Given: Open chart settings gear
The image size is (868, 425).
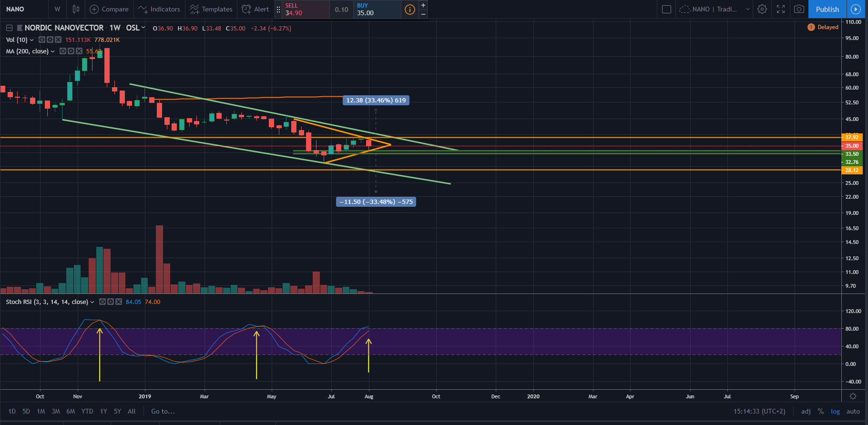Looking at the screenshot, I should (762, 9).
